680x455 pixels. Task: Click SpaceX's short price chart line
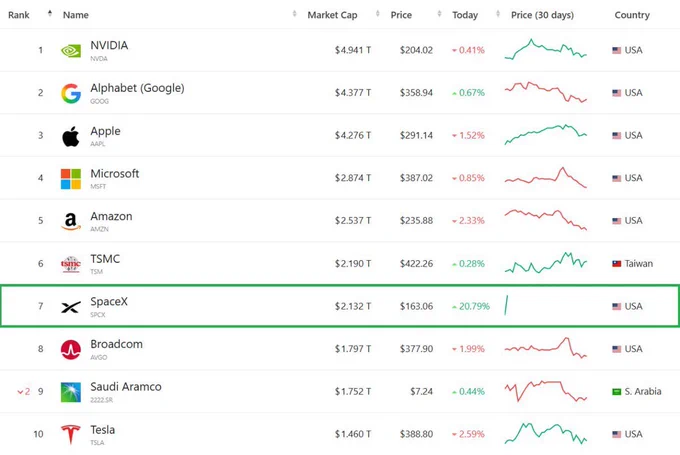(x=506, y=305)
